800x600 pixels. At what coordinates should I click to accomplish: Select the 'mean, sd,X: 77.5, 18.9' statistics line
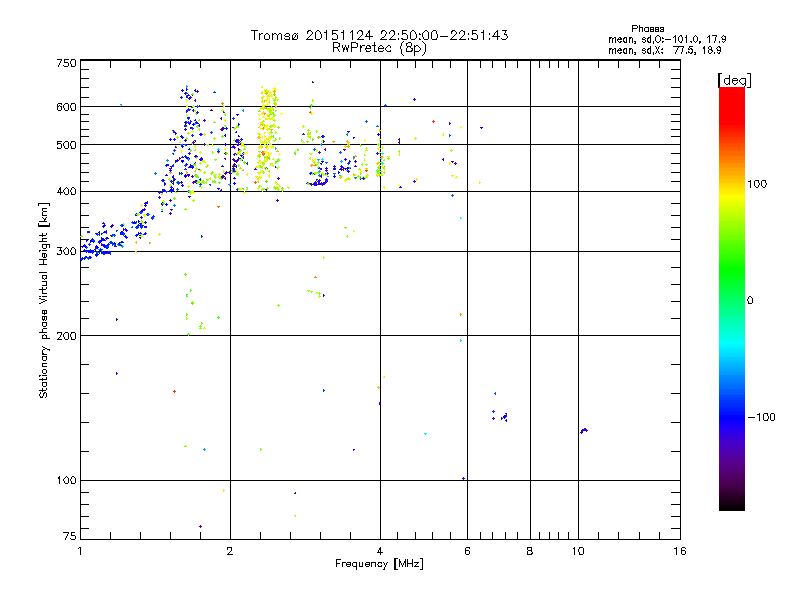point(665,50)
